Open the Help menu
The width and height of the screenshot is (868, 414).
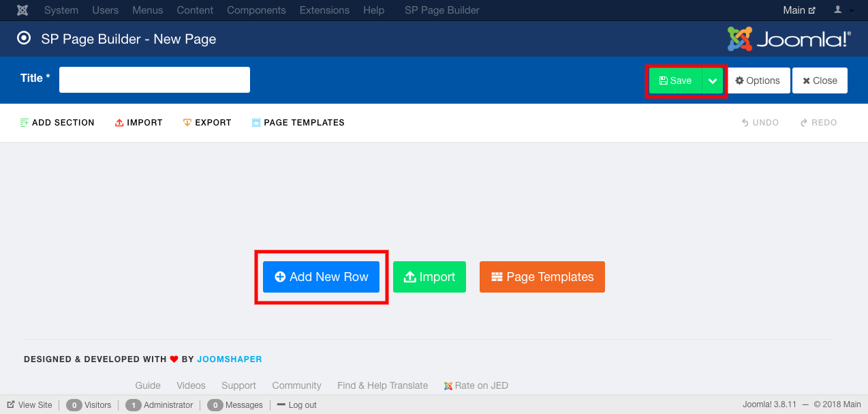pyautogui.click(x=373, y=10)
